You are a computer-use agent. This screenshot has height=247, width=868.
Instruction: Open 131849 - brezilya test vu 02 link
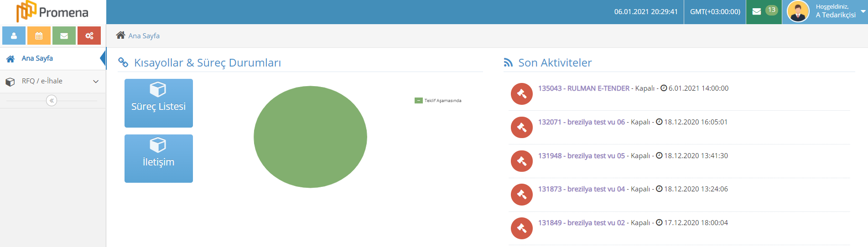tap(582, 223)
